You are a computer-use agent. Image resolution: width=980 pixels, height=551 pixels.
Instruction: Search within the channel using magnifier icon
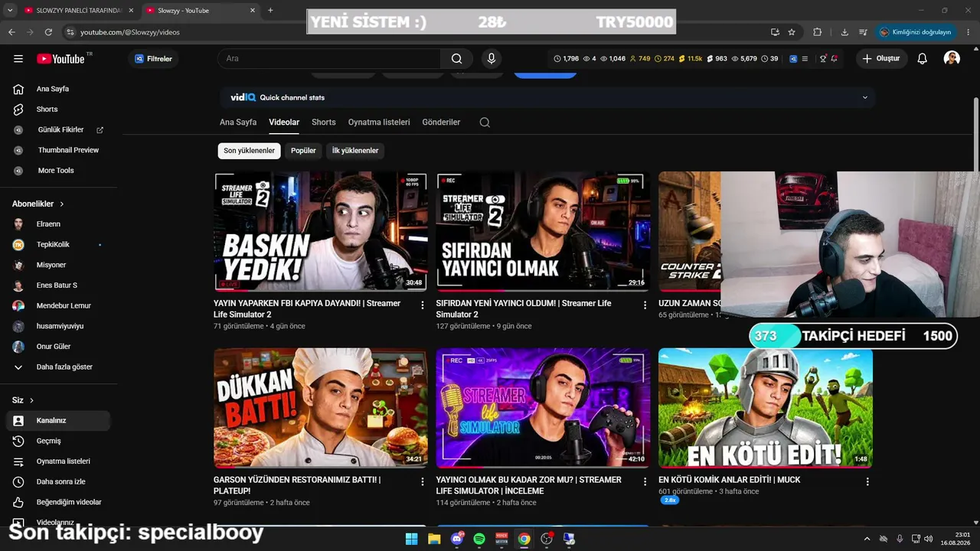coord(485,122)
